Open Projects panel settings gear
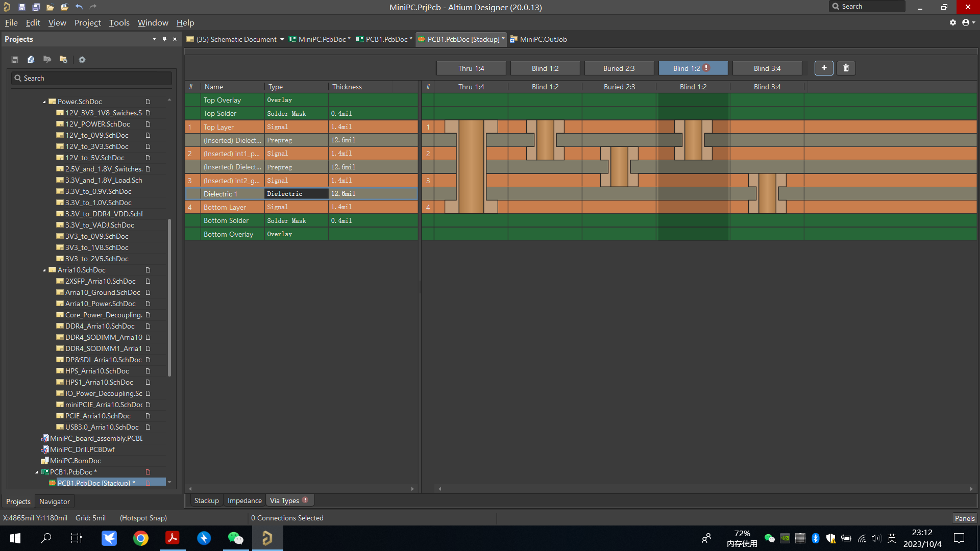980x551 pixels. [x=82, y=60]
